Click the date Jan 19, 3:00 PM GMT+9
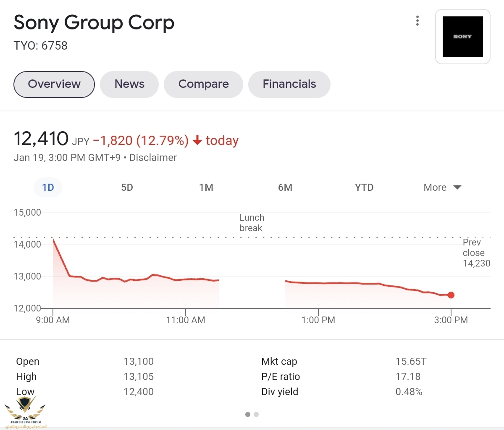 pyautogui.click(x=67, y=158)
